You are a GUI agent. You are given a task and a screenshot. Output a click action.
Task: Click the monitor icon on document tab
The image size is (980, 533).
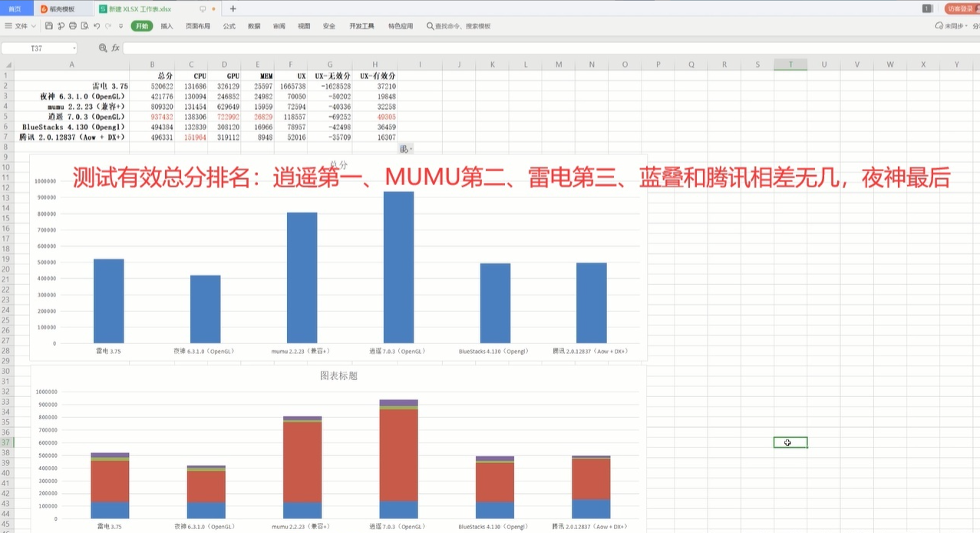(203, 8)
